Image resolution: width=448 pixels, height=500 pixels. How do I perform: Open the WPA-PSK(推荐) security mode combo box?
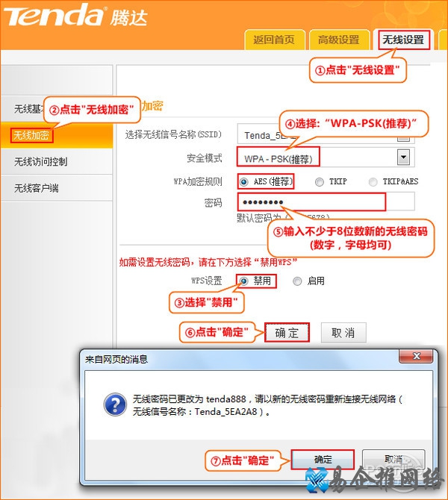tap(326, 157)
